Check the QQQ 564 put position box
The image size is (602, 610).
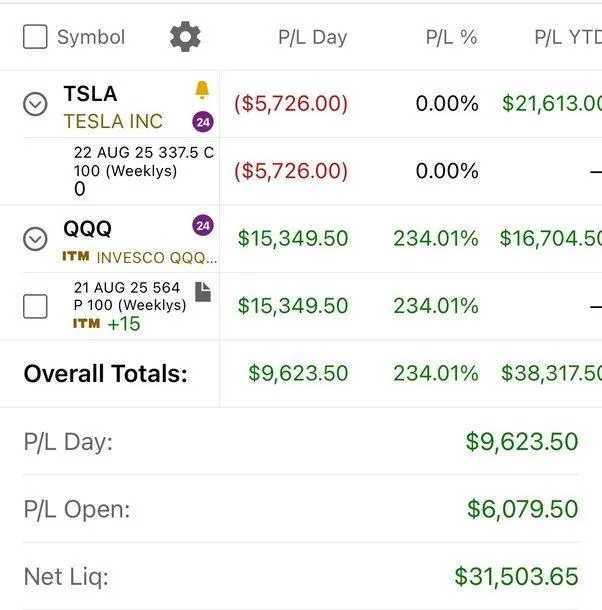[x=35, y=306]
